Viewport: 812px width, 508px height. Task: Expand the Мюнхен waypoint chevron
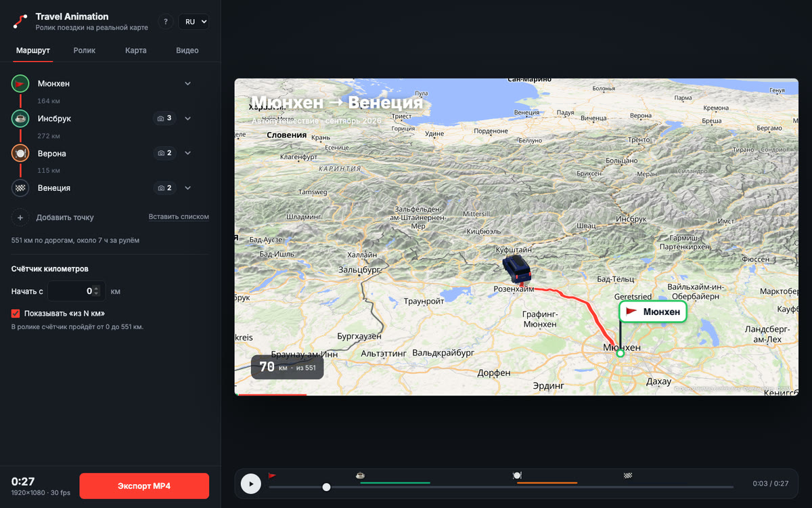[188, 83]
